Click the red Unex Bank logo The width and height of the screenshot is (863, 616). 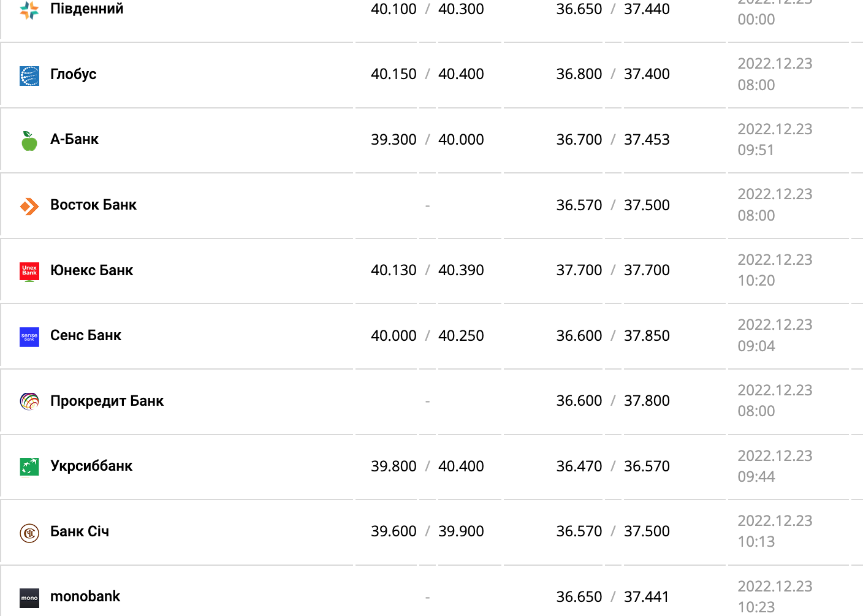click(29, 272)
